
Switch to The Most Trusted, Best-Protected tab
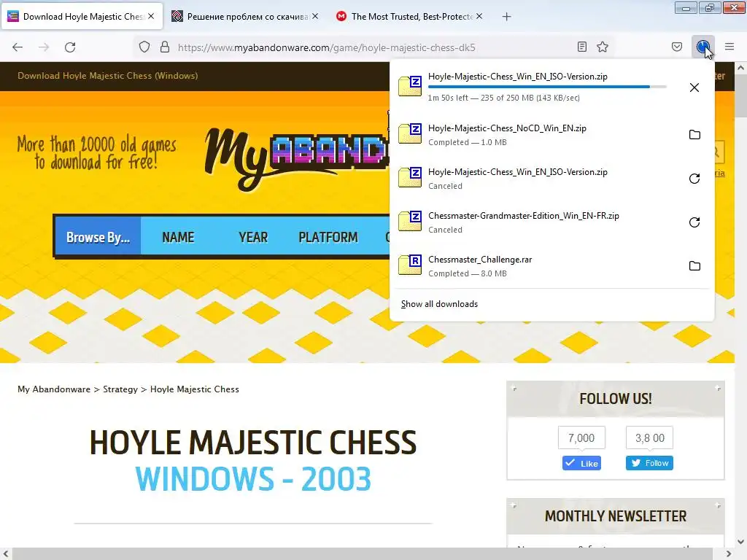tap(411, 16)
